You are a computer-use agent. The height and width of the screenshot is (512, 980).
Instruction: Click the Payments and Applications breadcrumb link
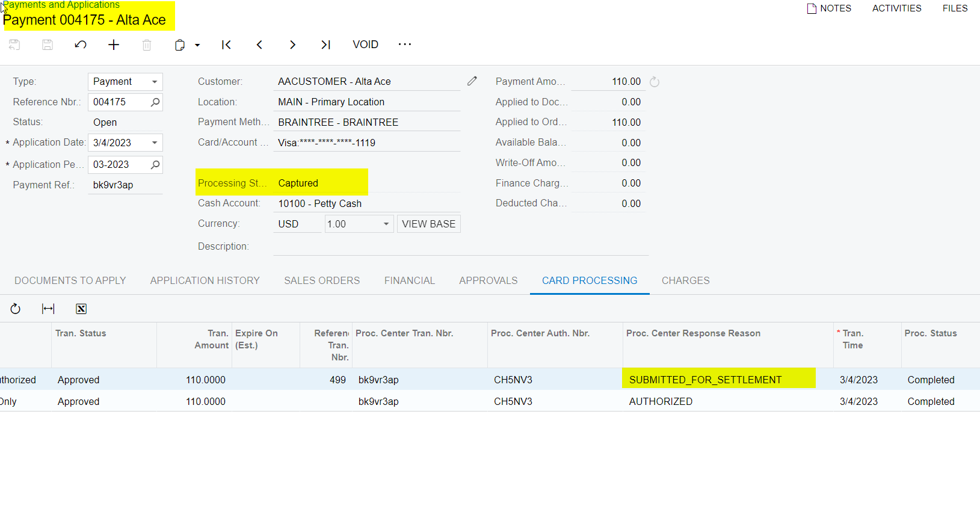pyautogui.click(x=61, y=5)
